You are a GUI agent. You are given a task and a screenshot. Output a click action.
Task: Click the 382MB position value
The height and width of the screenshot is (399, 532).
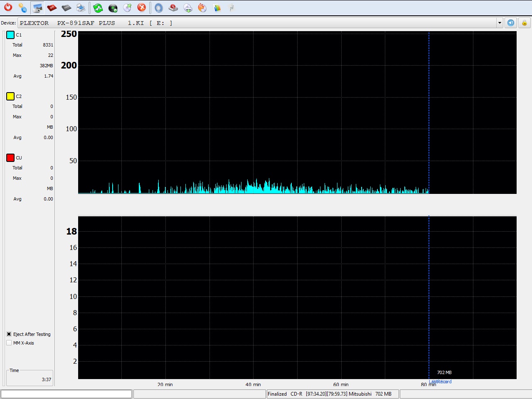click(46, 66)
